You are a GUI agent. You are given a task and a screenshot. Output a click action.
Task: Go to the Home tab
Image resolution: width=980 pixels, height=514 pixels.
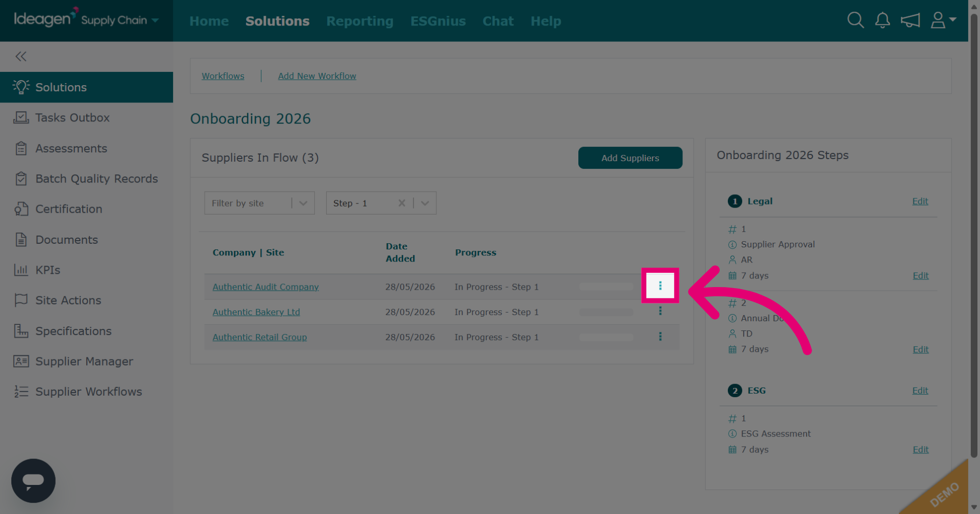coord(209,21)
